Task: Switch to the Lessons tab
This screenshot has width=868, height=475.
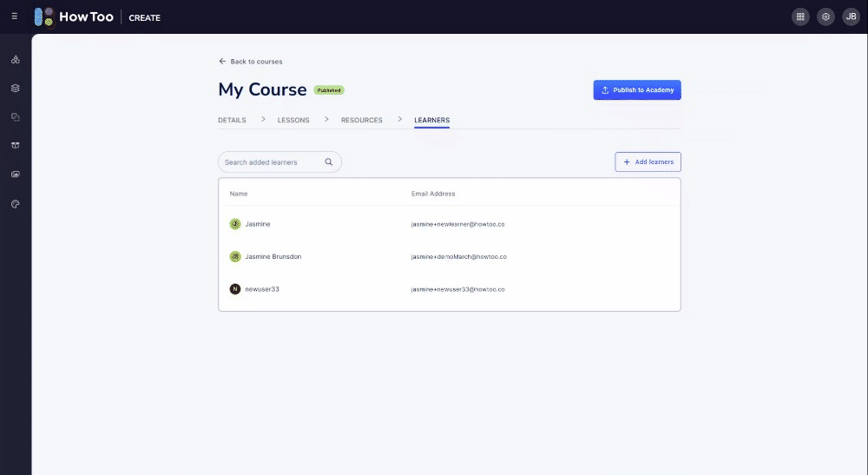Action: click(293, 120)
